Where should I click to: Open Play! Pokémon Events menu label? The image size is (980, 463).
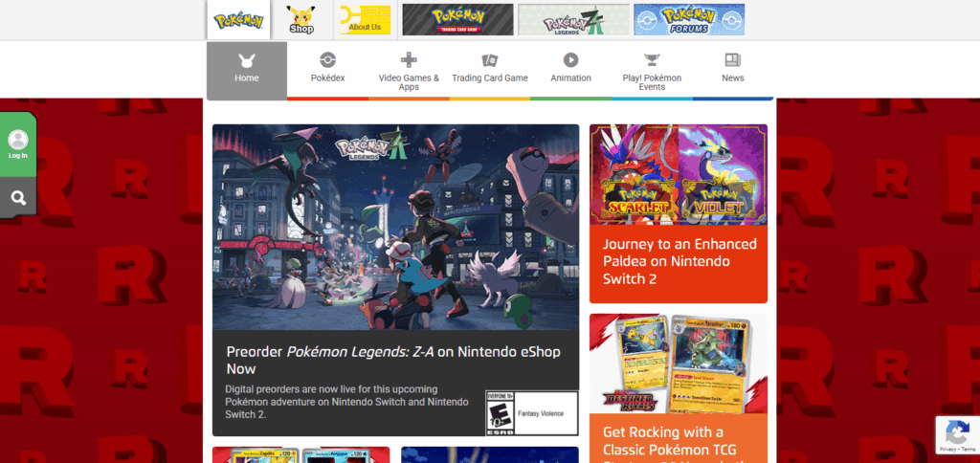652,82
